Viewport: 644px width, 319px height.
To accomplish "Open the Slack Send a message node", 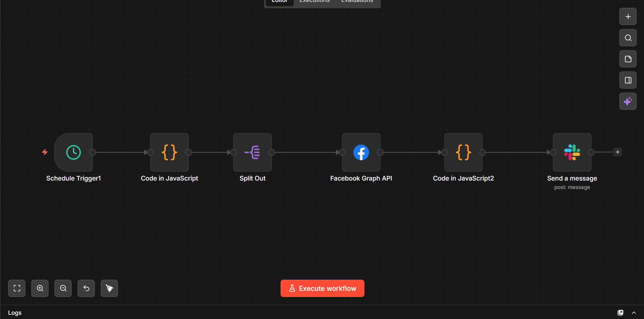I will click(x=572, y=152).
